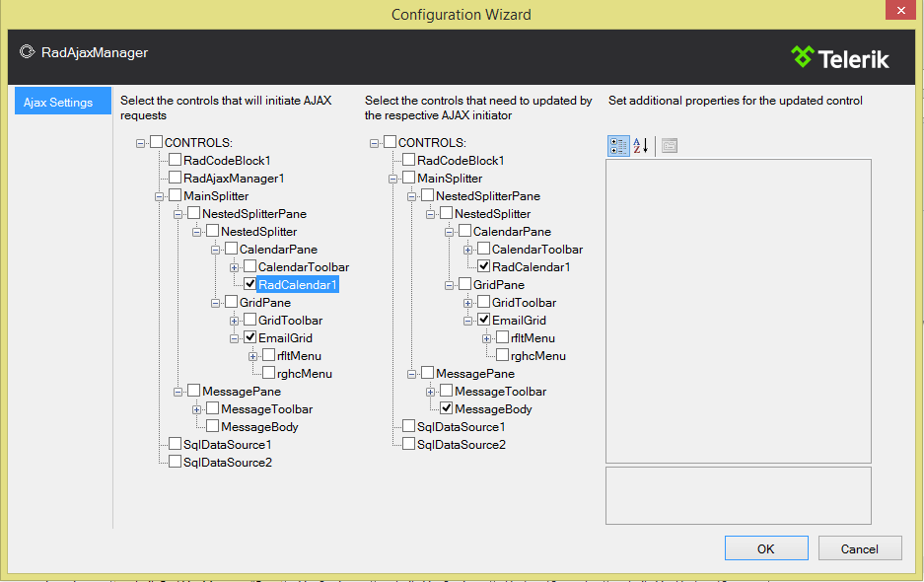Select SqlDataSource1 label in updated controls tree
This screenshot has width=924, height=582.
pos(462,426)
